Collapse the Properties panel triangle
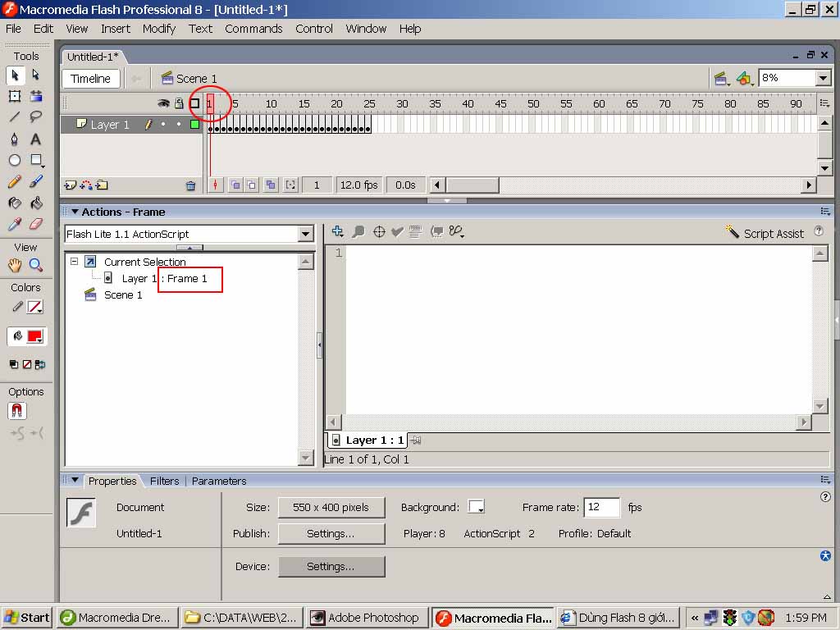Image resolution: width=840 pixels, height=630 pixels. click(75, 481)
